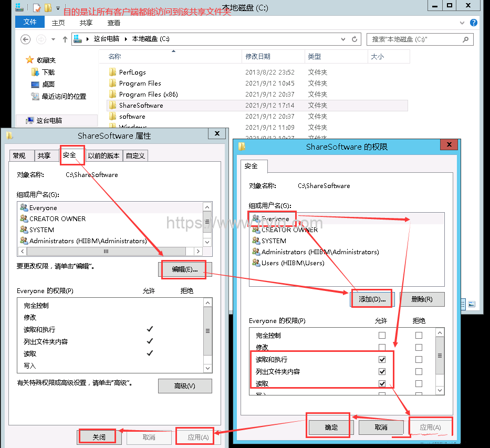Click the search 本地磁盘 (C:) input field

tap(415, 39)
